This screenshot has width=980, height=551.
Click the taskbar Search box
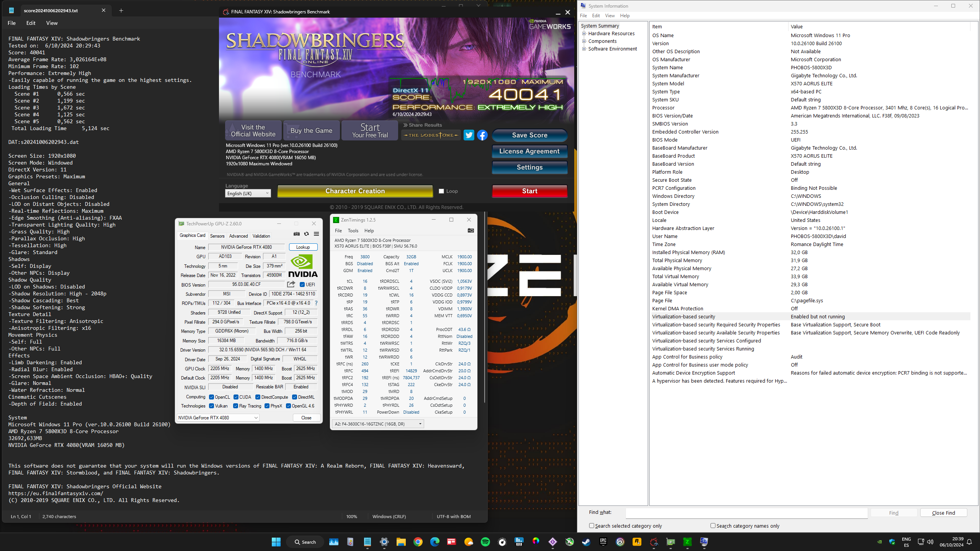(x=305, y=542)
